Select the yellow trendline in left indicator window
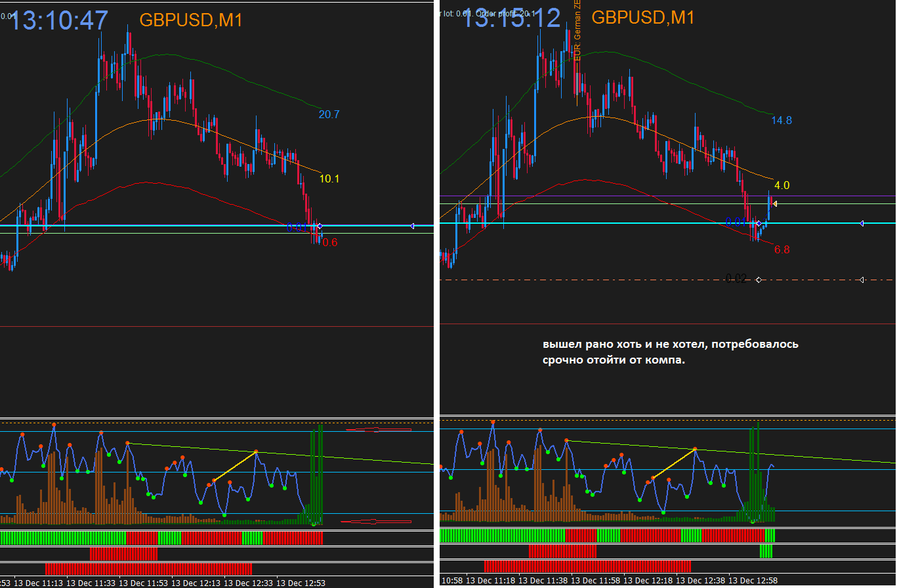Screen dimensions: 897x588 235,466
